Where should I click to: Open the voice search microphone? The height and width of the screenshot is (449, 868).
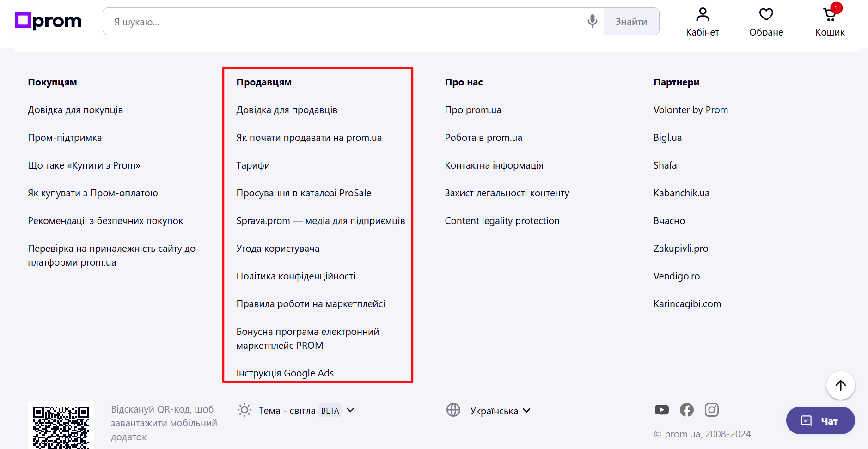pos(592,21)
